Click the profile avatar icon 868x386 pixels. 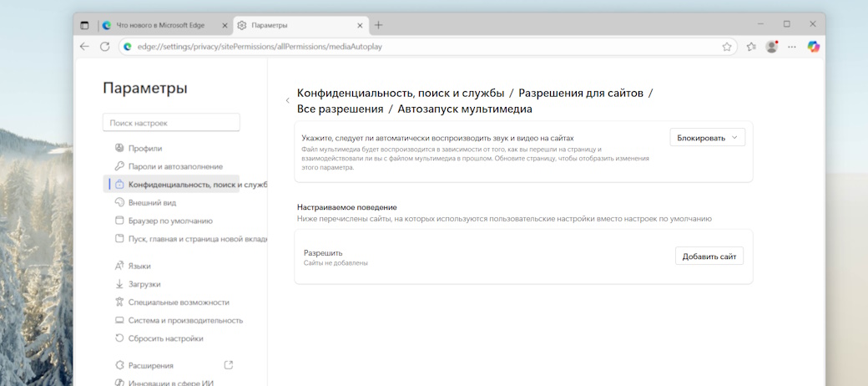772,47
